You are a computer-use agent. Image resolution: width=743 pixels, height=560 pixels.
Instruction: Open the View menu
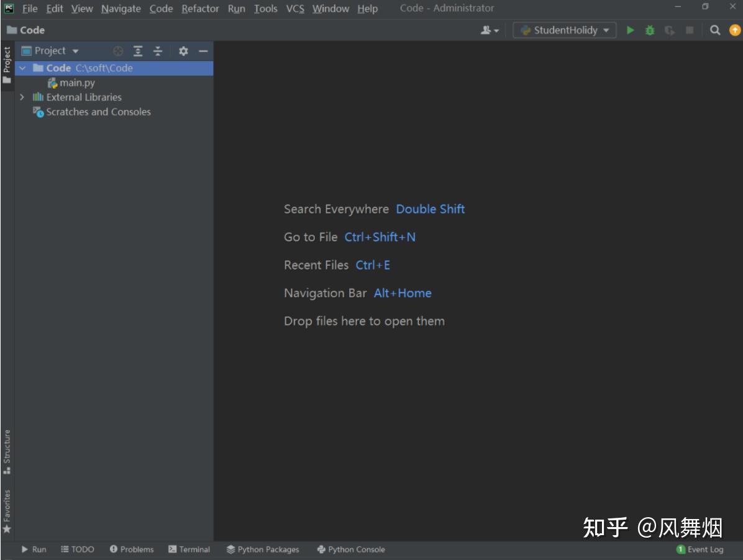tap(82, 9)
